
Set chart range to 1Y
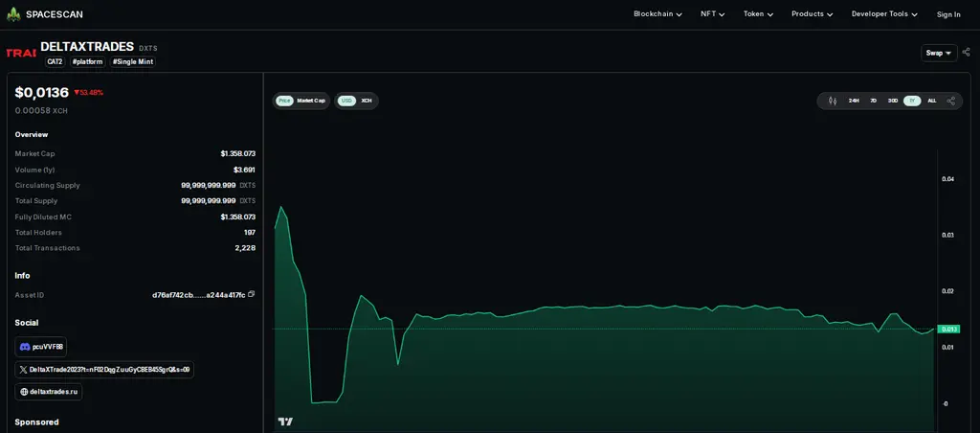coord(912,101)
